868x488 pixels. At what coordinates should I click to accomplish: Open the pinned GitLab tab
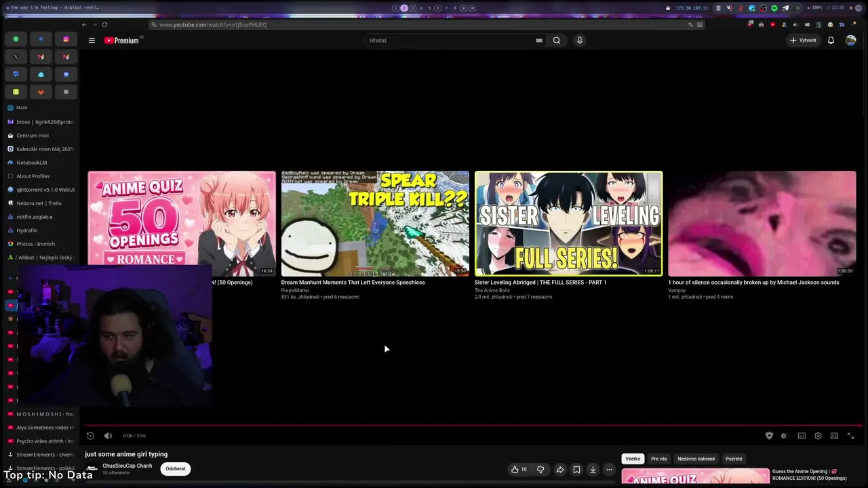click(x=41, y=92)
